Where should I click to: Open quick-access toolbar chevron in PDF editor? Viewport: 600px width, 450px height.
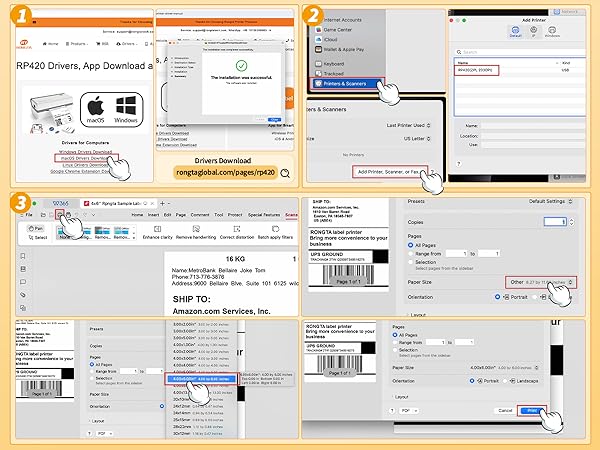point(93,215)
